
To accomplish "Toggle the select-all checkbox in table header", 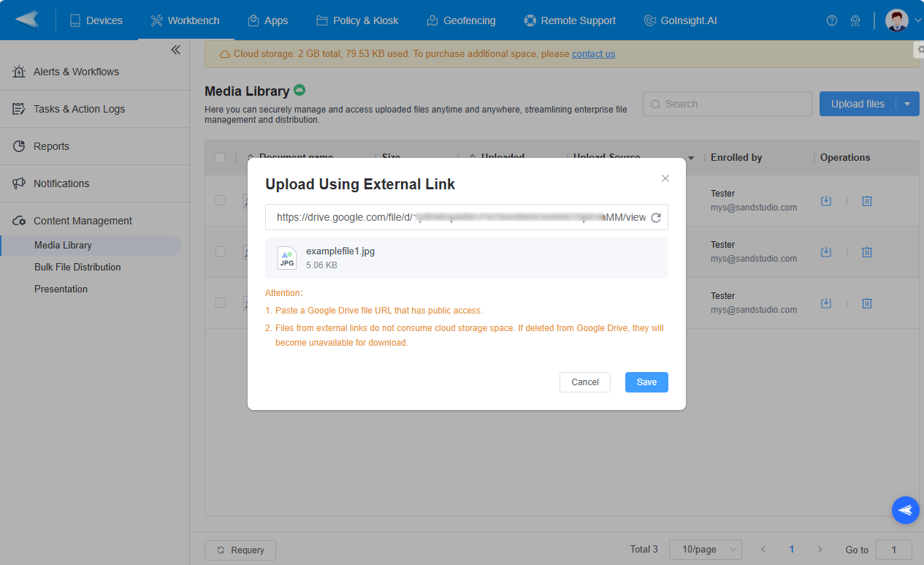I will tap(220, 158).
